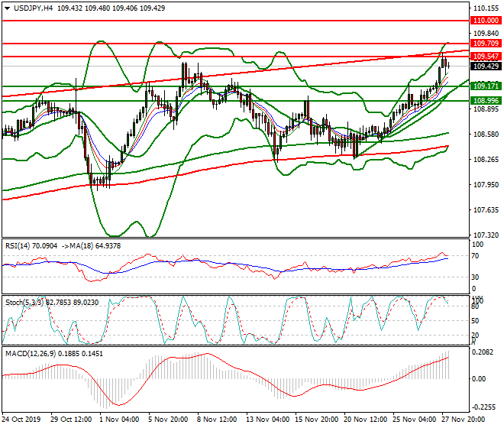This screenshot has height=428, width=504.
Task: Select the 1 Nov 04:00 time label
Action: [119, 420]
